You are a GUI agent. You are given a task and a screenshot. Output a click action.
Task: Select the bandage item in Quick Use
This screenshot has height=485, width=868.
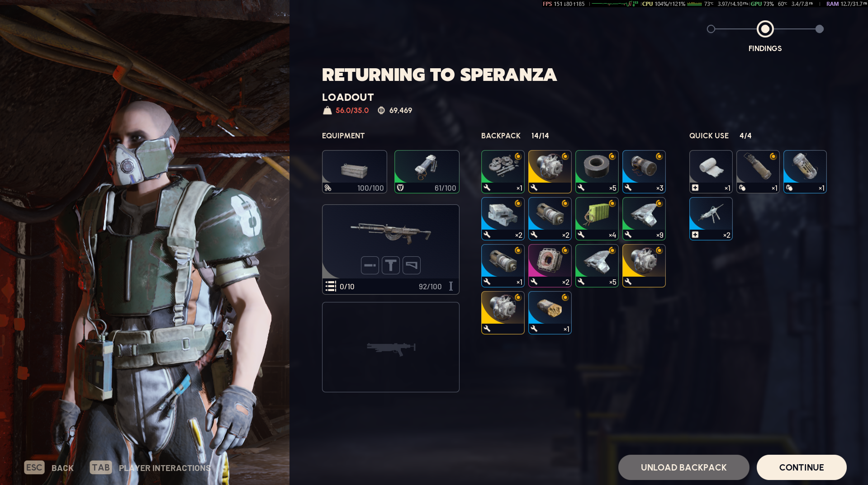click(x=711, y=172)
